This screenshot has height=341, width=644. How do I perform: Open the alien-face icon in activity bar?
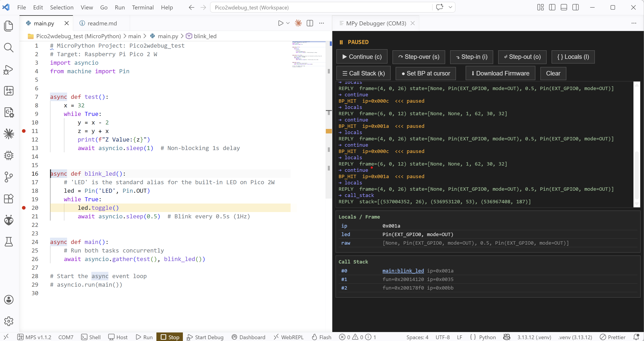pos(9,220)
